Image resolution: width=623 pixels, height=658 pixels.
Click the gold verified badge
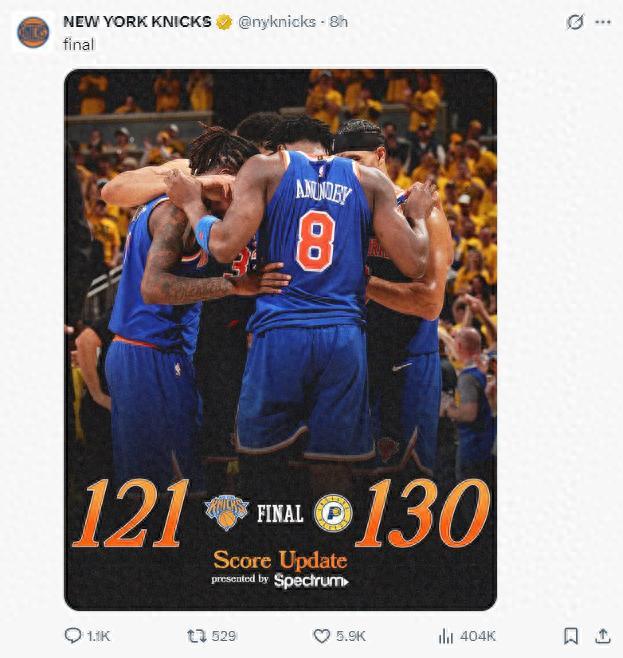(x=225, y=21)
